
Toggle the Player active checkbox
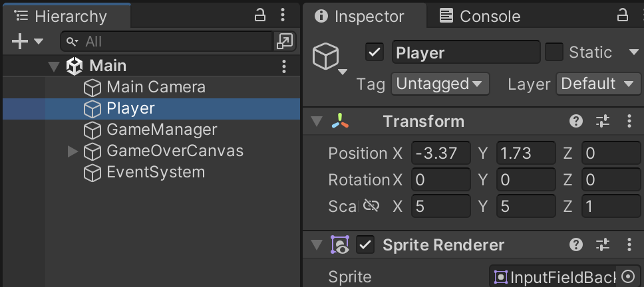pos(375,52)
